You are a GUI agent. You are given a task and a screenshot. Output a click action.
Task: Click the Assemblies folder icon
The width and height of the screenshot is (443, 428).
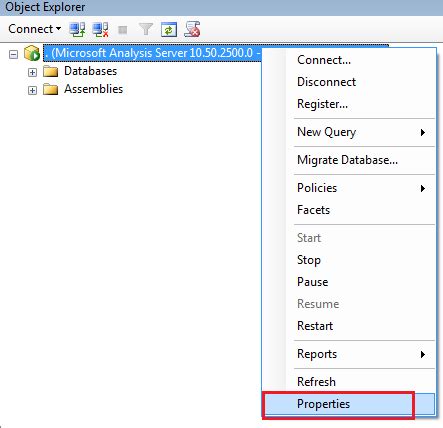pos(51,89)
